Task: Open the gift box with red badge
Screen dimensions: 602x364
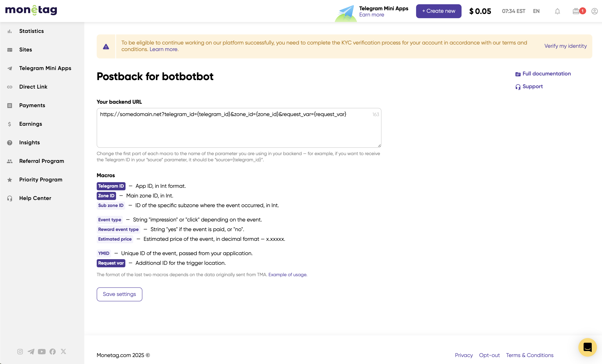Action: pos(579,11)
